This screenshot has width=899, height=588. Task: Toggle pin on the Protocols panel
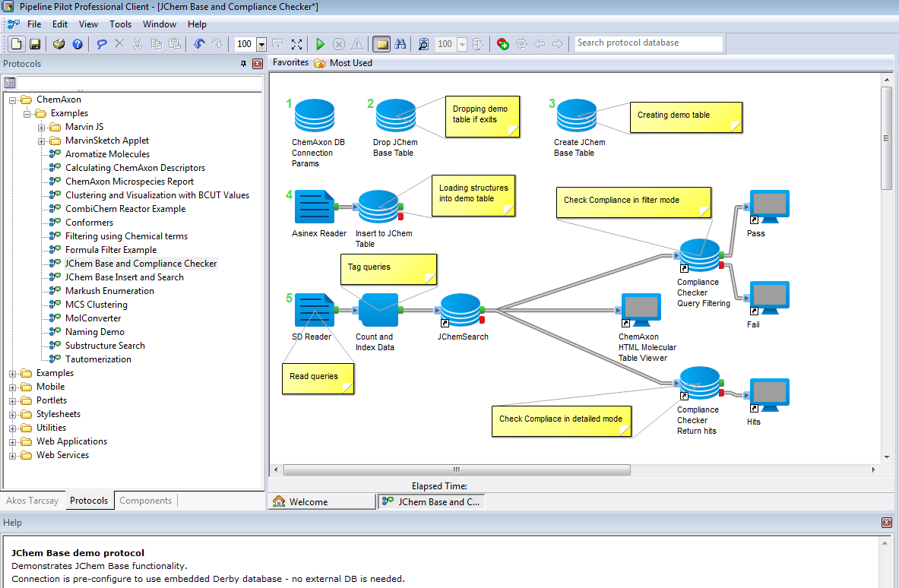[243, 64]
